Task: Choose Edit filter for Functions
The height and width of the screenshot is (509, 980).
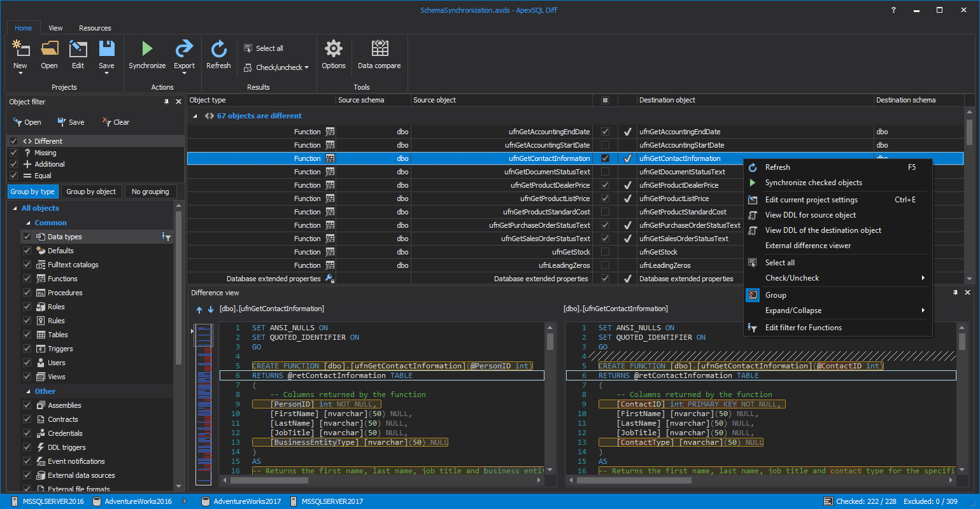Action: 838,328
